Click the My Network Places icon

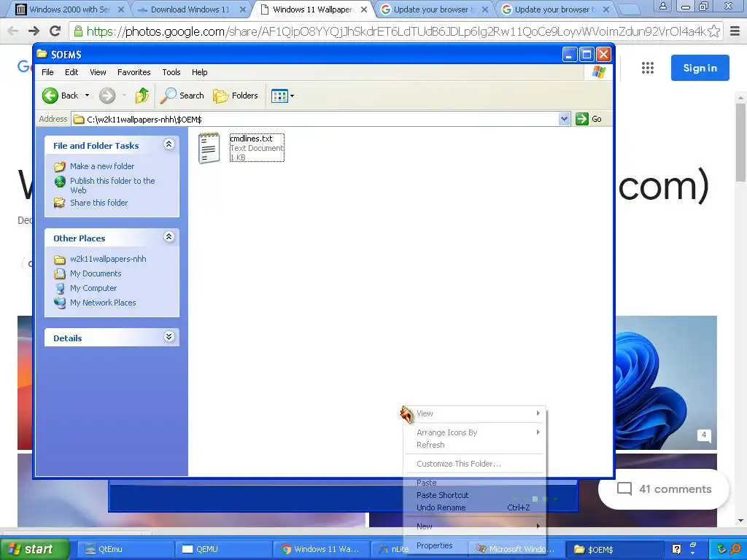tap(60, 303)
